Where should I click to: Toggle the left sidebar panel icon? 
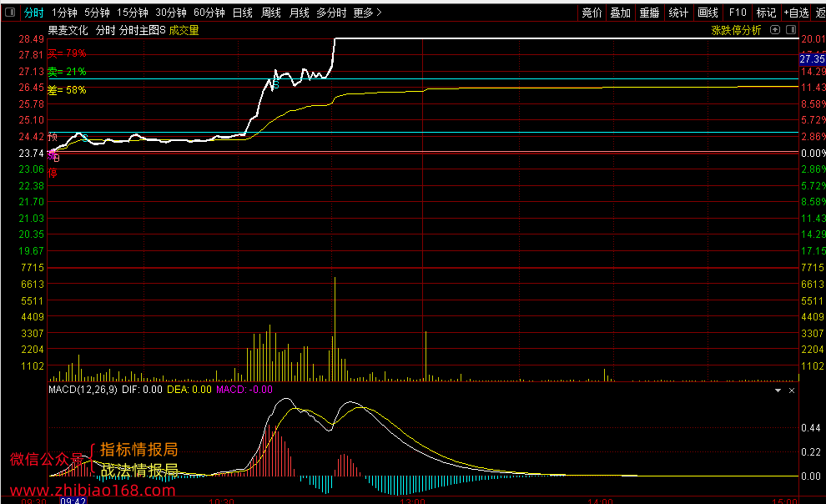10,13
